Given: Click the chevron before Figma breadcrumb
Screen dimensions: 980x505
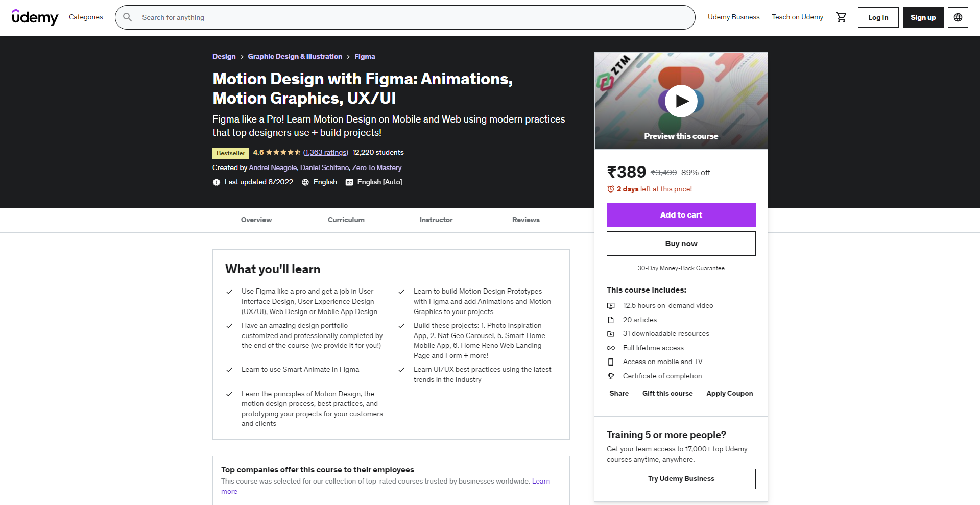Looking at the screenshot, I should point(349,57).
